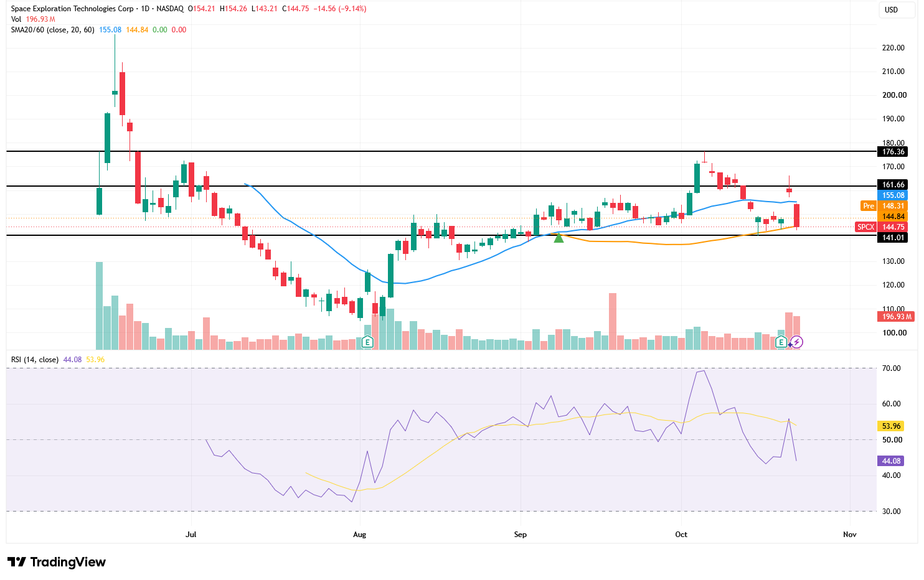Click the SMA20/60 indicator legend
Viewport: 924px width, 580px height.
tap(53, 30)
